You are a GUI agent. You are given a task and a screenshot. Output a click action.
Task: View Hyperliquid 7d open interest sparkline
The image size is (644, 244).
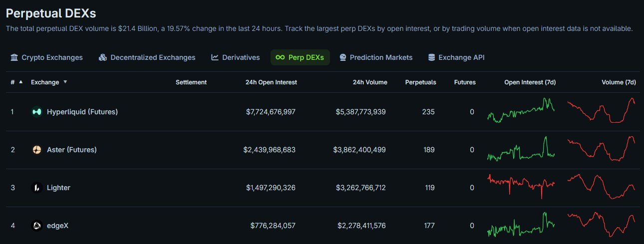pyautogui.click(x=521, y=111)
